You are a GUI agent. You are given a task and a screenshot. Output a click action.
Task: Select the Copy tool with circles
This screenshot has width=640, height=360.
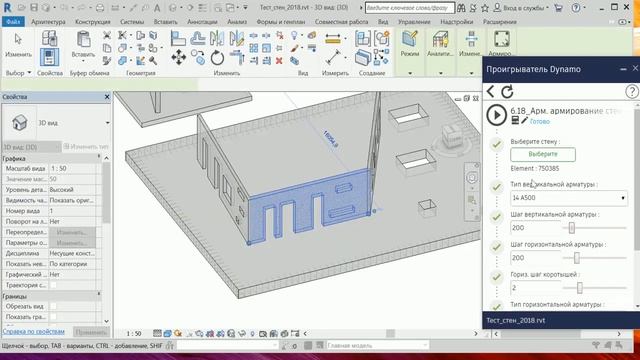point(198,57)
